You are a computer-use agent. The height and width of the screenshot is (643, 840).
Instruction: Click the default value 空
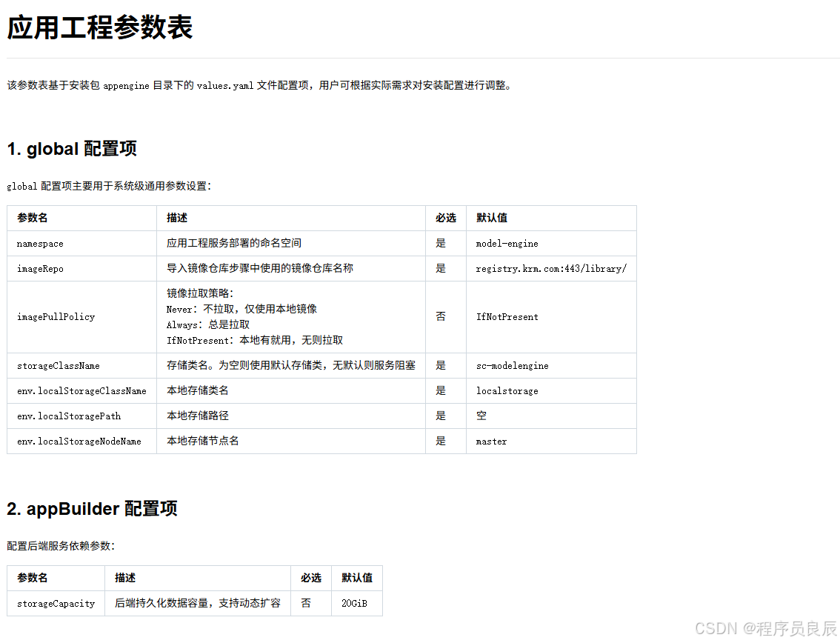[x=481, y=416]
